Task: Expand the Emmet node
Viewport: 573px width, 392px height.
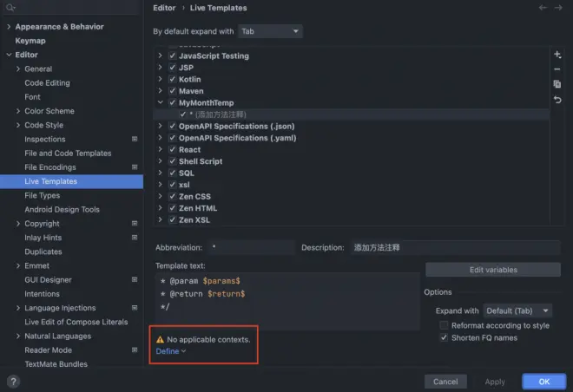Action: (x=18, y=265)
